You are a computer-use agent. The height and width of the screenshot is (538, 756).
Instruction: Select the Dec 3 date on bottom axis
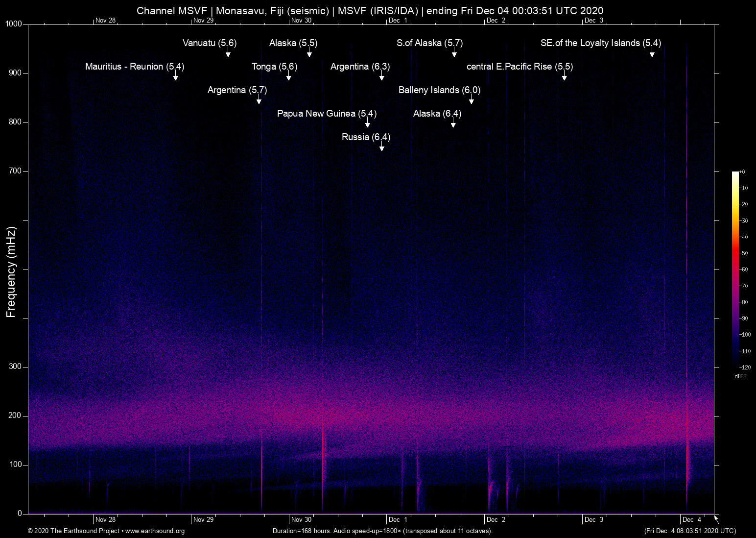pyautogui.click(x=594, y=519)
